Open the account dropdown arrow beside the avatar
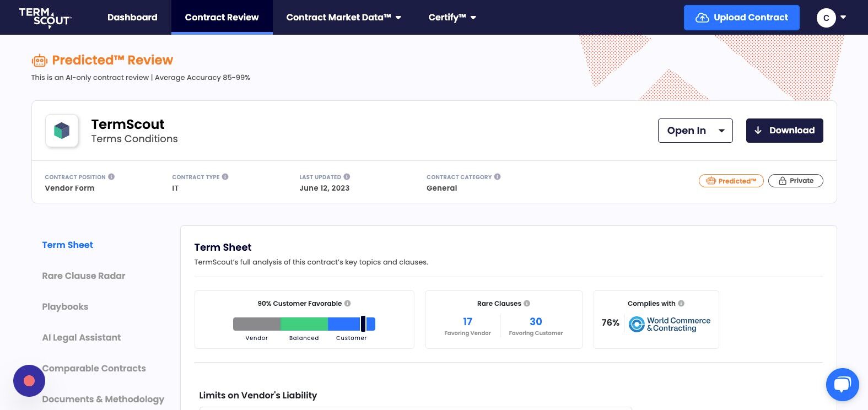 843,17
